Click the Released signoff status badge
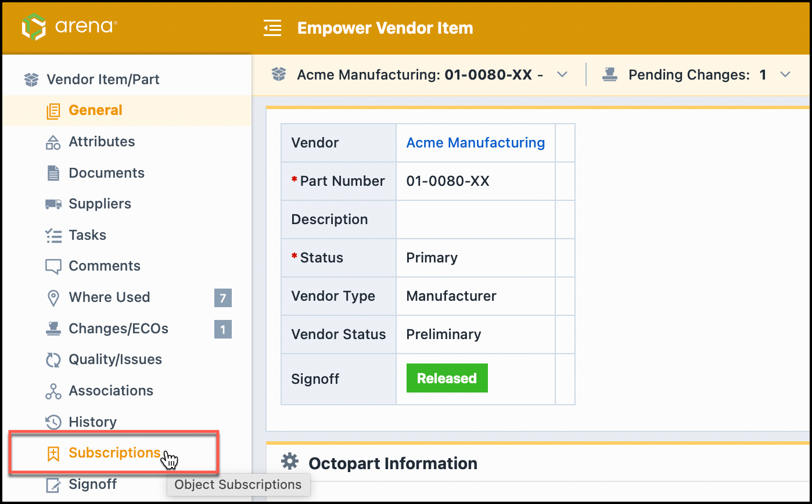This screenshot has height=504, width=812. (x=446, y=378)
